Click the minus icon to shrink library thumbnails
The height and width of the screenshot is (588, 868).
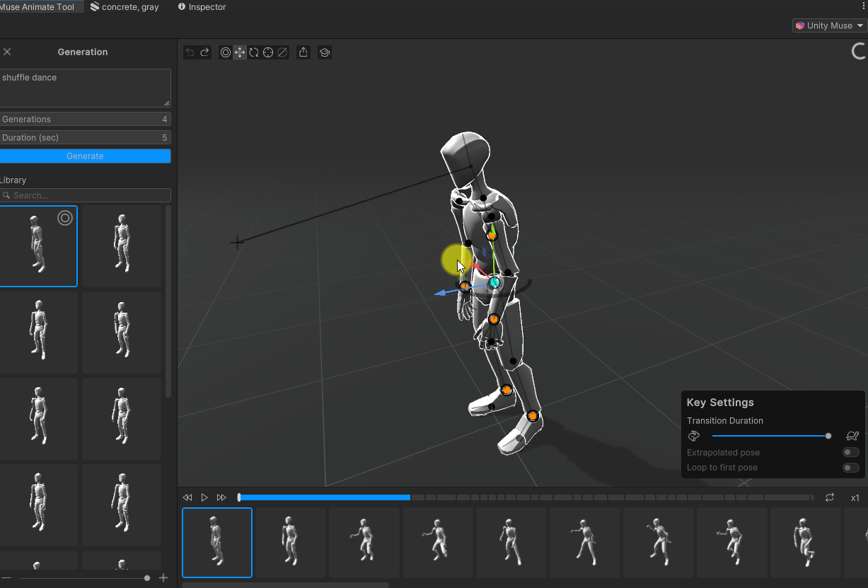[x=6, y=578]
